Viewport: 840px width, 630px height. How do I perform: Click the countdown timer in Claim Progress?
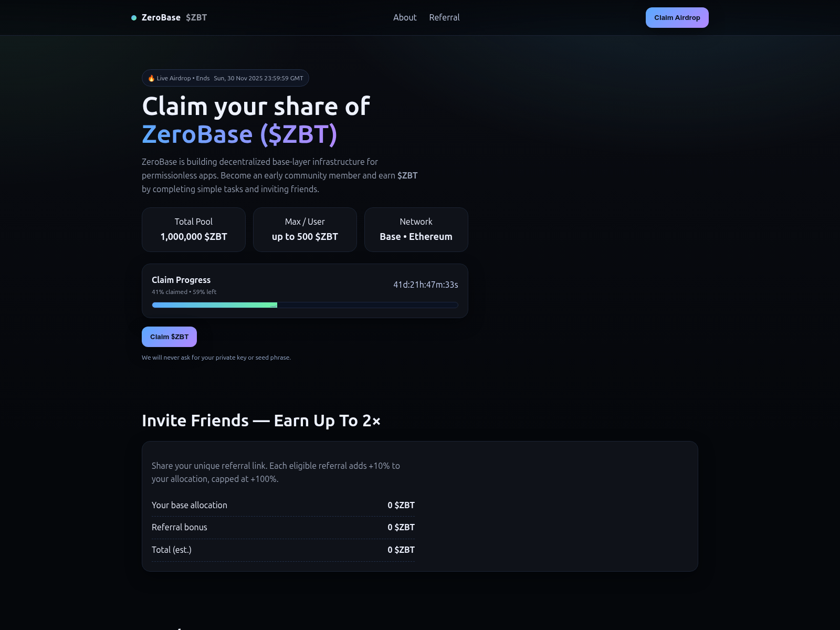tap(425, 285)
